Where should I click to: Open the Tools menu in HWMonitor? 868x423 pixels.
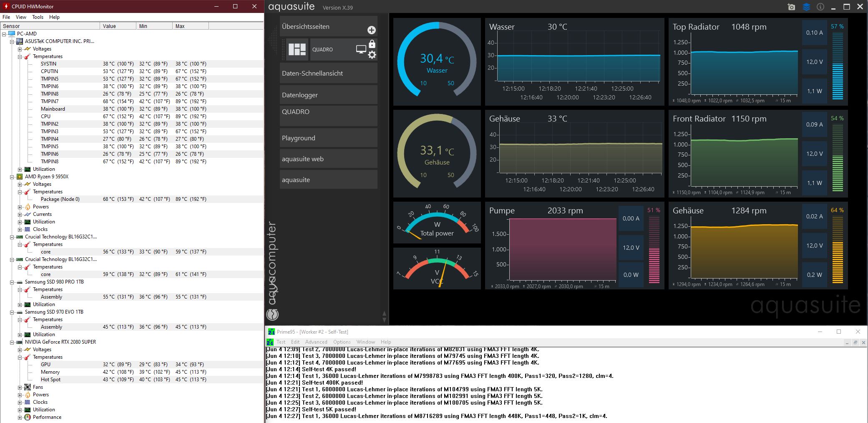coord(38,17)
